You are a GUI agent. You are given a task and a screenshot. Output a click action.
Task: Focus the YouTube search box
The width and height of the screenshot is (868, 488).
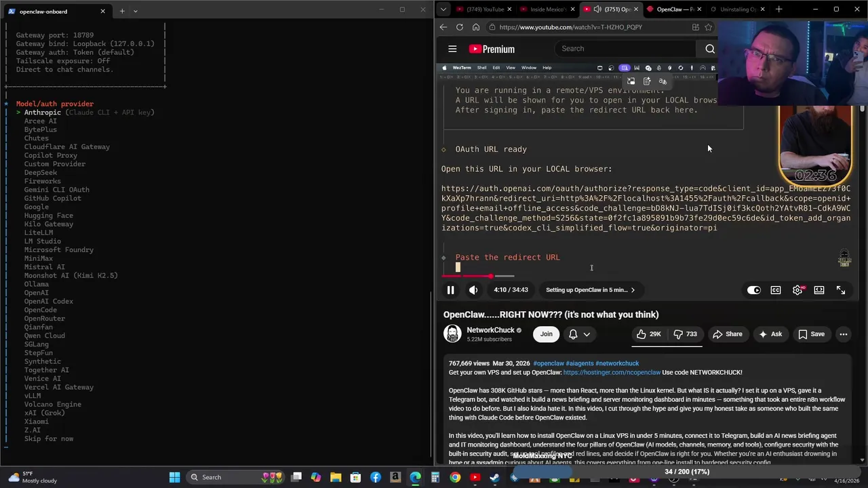click(624, 49)
